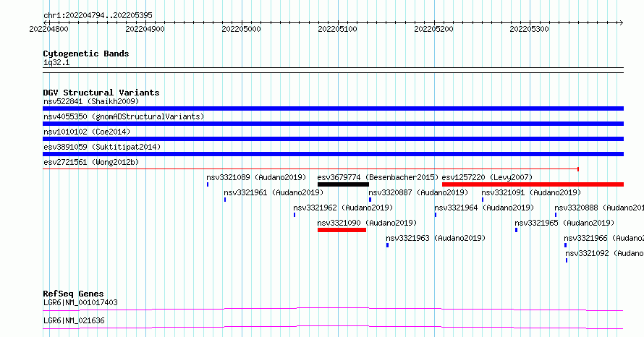The height and width of the screenshot is (337, 644).
Task: Click the black bar for esv3679774
Action: click(x=343, y=184)
